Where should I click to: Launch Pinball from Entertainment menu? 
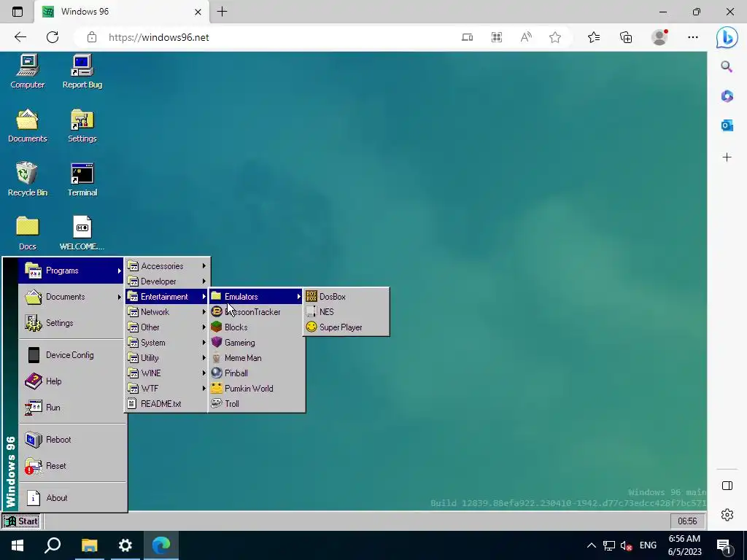[x=256, y=373]
